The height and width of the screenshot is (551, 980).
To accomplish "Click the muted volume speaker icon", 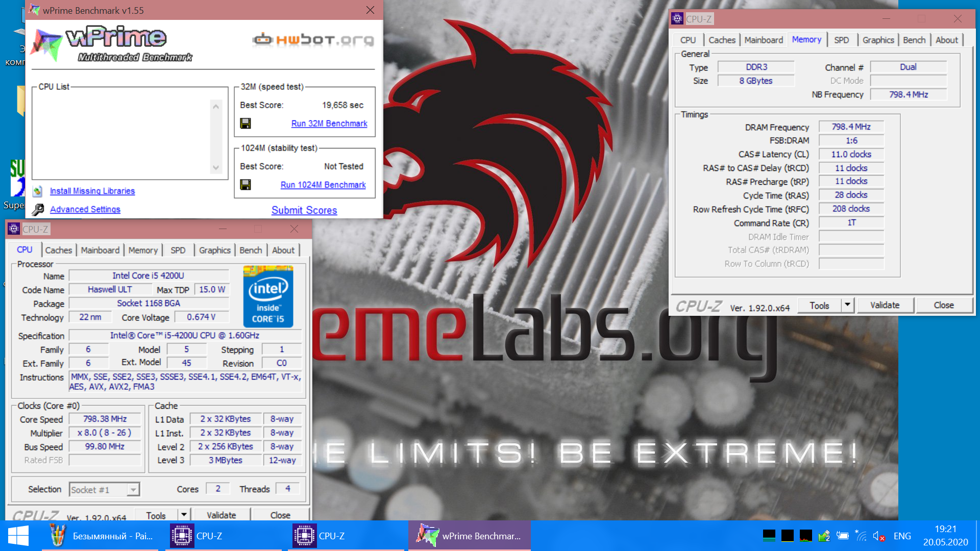I will pyautogui.click(x=879, y=536).
